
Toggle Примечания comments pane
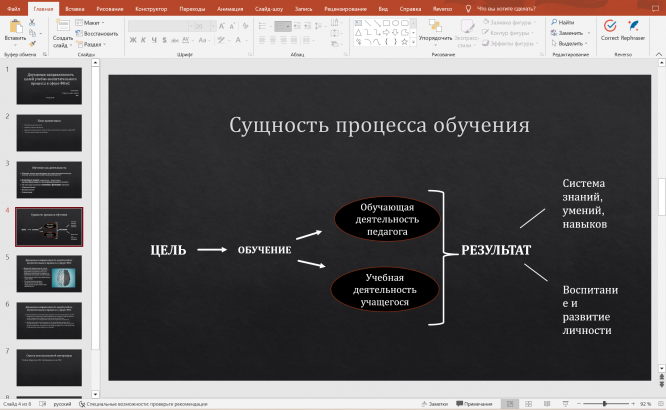coord(474,404)
